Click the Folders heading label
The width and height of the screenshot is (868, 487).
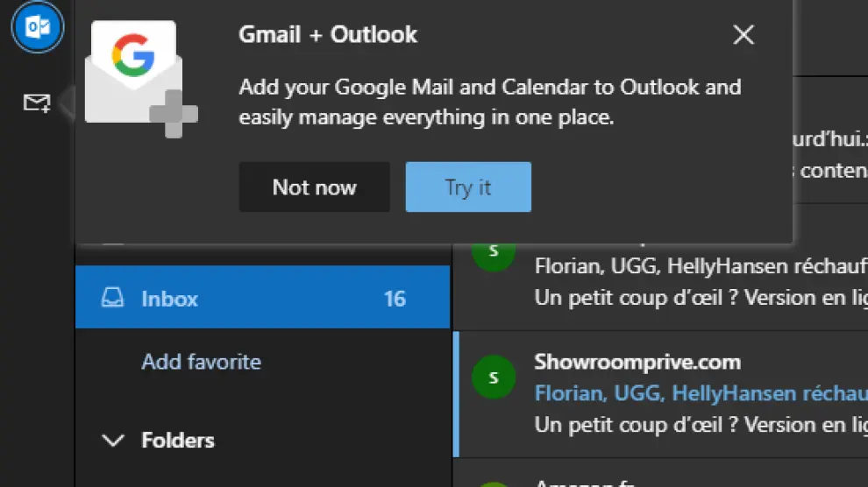(178, 441)
